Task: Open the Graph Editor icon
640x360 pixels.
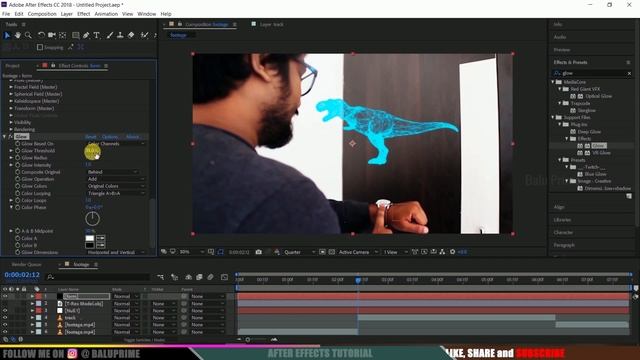Action: point(224,277)
